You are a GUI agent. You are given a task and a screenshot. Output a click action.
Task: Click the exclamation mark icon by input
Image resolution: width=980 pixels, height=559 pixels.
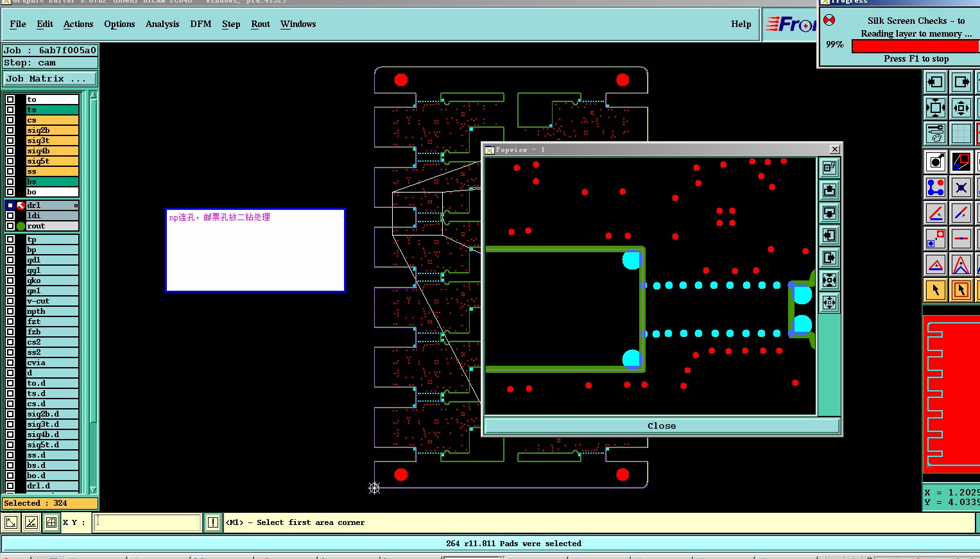coord(213,522)
